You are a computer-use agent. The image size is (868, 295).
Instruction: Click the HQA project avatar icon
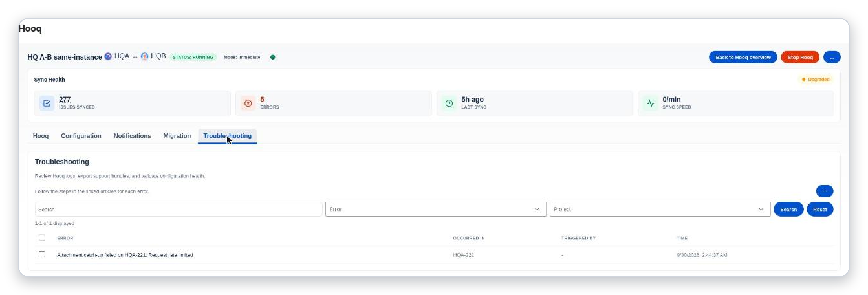108,56
